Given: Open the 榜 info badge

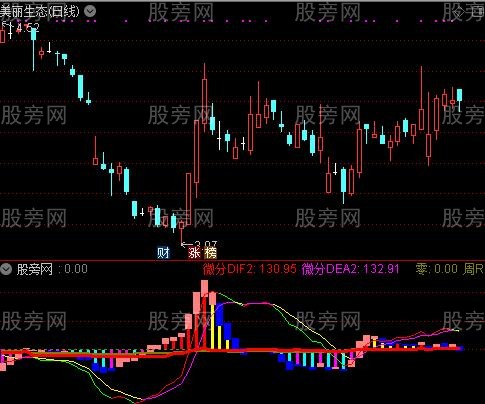Looking at the screenshot, I should pyautogui.click(x=210, y=253).
